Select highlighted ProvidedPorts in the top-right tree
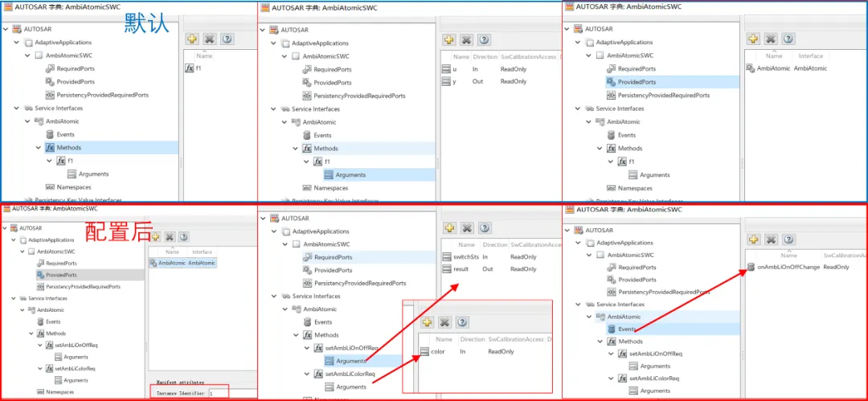Viewport: 868px width, 401px height. point(637,82)
